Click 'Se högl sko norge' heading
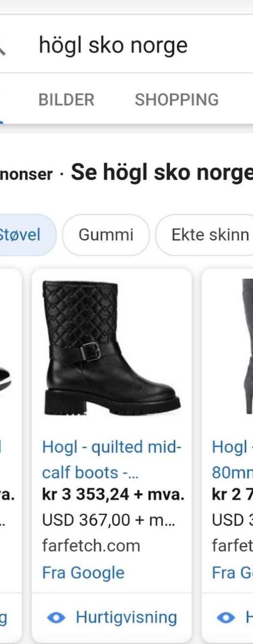Image resolution: width=253 pixels, height=644 pixels. pyautogui.click(x=162, y=173)
